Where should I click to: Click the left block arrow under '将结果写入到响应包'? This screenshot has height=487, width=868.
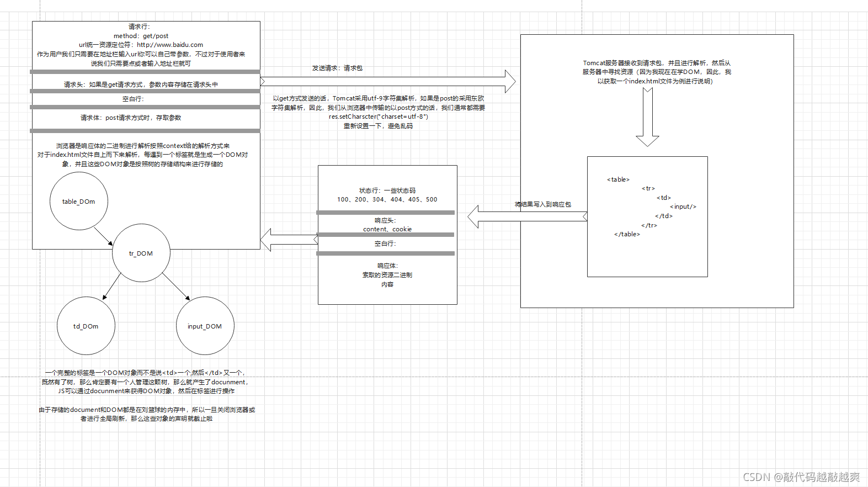click(527, 216)
